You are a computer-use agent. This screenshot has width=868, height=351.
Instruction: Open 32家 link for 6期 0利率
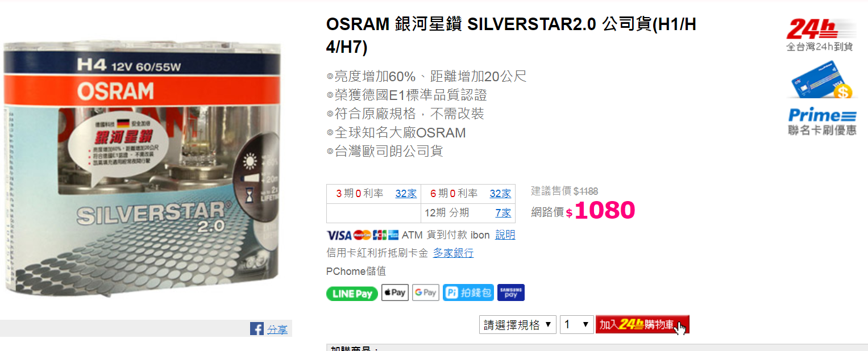click(x=500, y=194)
